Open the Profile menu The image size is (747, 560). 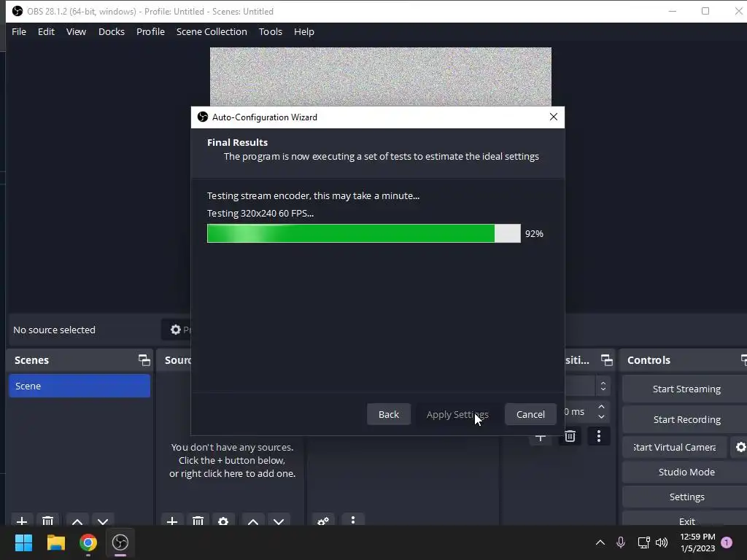pyautogui.click(x=150, y=32)
